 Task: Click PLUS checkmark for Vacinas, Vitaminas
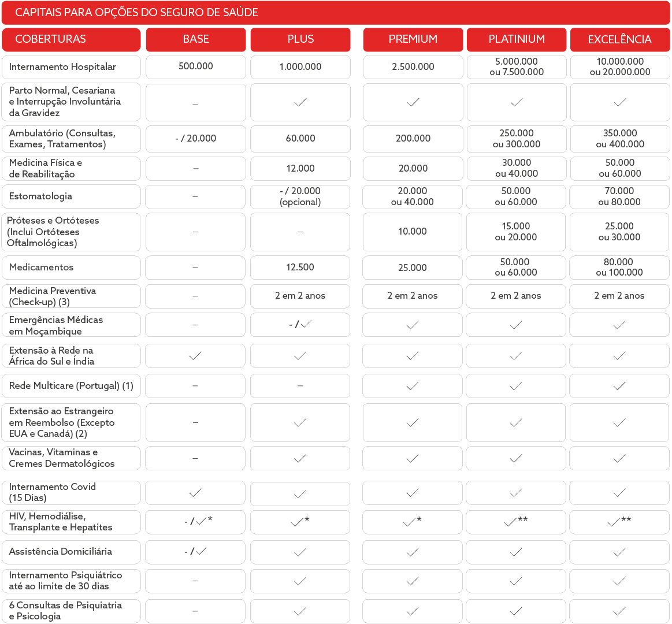tap(300, 459)
